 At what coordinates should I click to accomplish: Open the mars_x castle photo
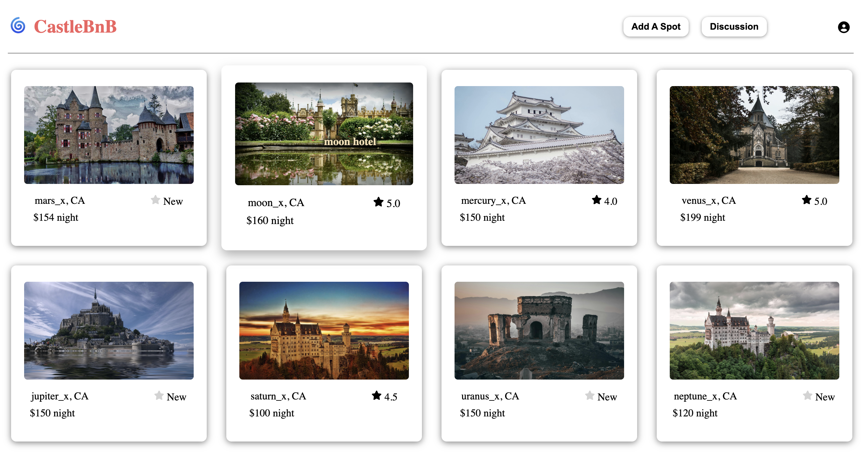[x=109, y=135]
